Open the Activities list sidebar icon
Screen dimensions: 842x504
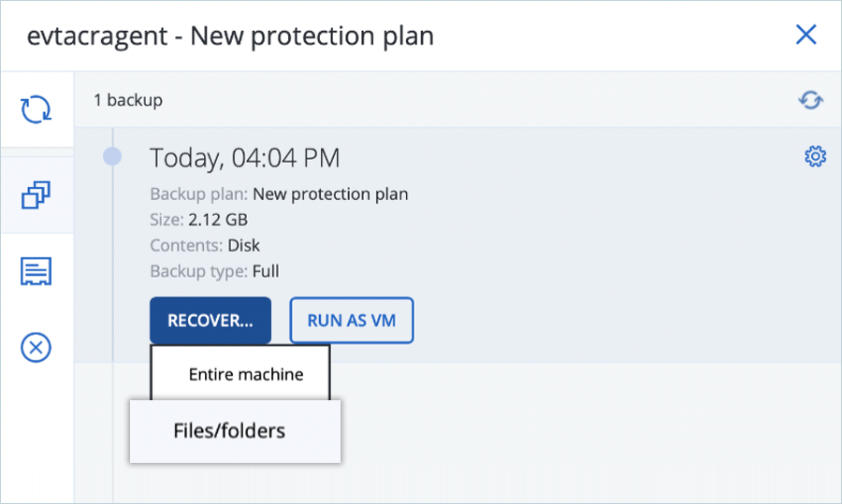36,271
